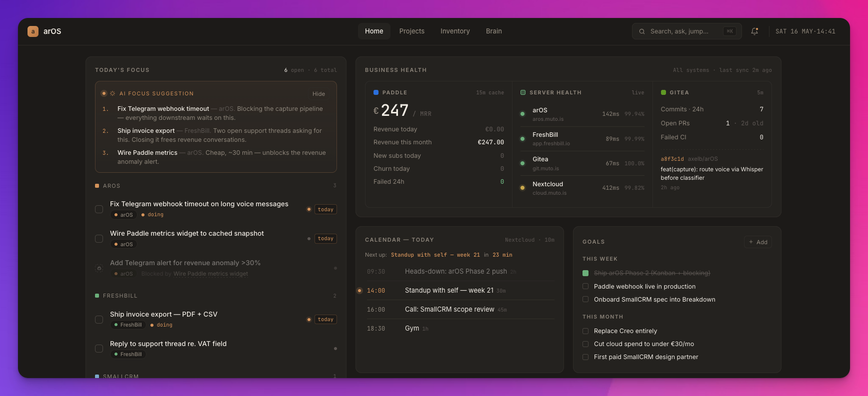Open the Heads-down: arOS Phase 2 push event

[x=460, y=272]
